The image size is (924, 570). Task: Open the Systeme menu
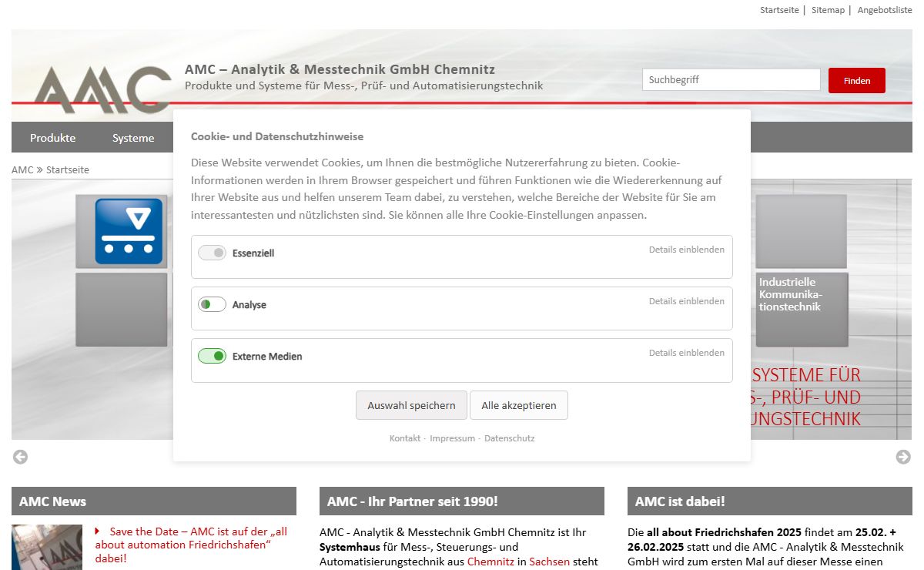coord(133,138)
